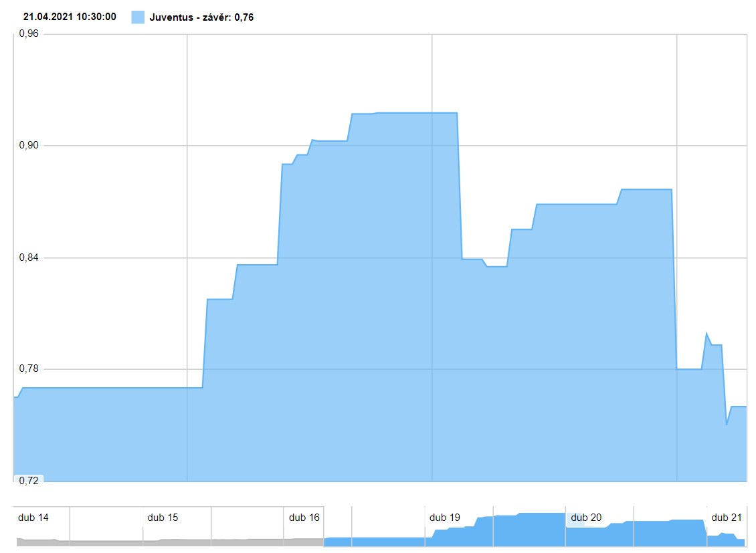Click the 0,78 y-axis label
Image resolution: width=756 pixels, height=553 pixels.
point(29,369)
